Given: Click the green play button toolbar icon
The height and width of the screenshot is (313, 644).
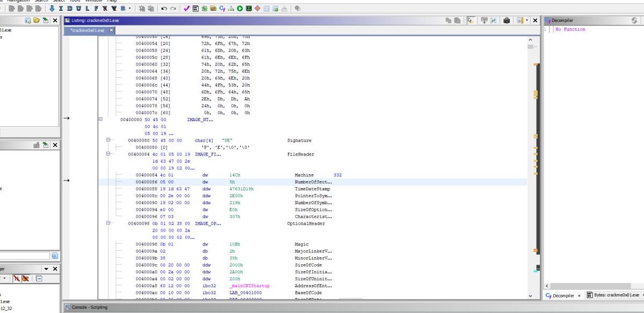Looking at the screenshot, I should tap(240, 9).
